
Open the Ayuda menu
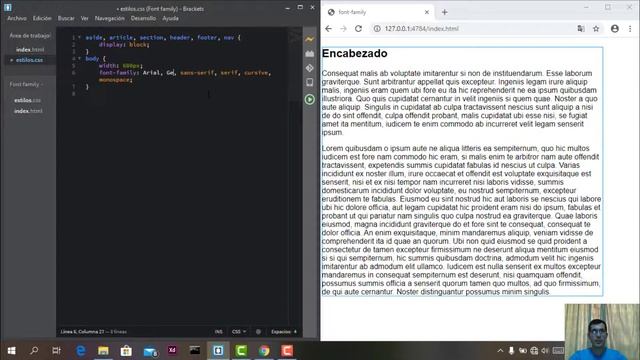(x=170, y=18)
